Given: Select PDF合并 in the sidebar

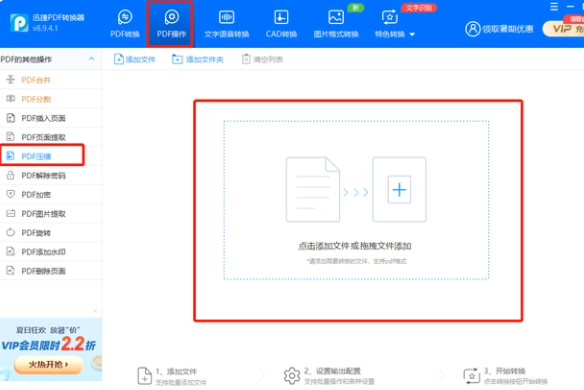Looking at the screenshot, I should [x=51, y=80].
